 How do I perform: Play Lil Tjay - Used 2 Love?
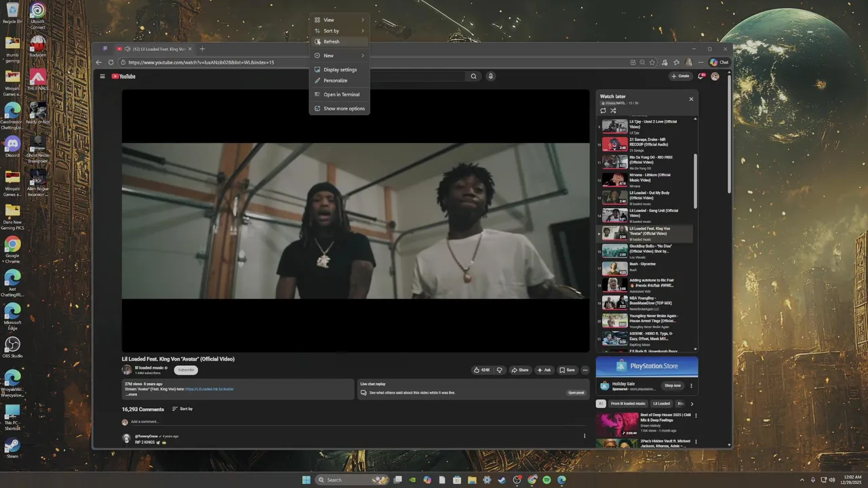[x=646, y=126]
